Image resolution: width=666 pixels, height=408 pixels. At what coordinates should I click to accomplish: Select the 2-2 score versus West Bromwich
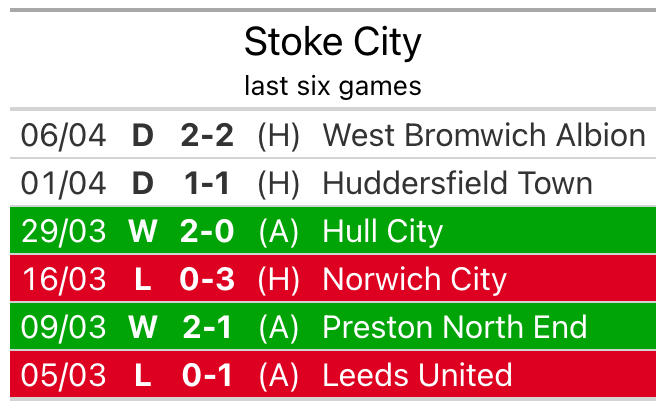(207, 135)
